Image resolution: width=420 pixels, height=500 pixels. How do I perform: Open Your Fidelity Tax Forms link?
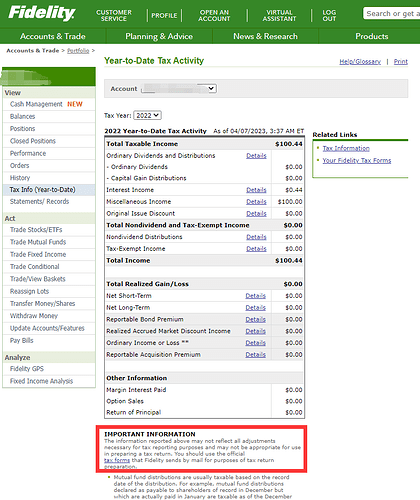(x=357, y=161)
